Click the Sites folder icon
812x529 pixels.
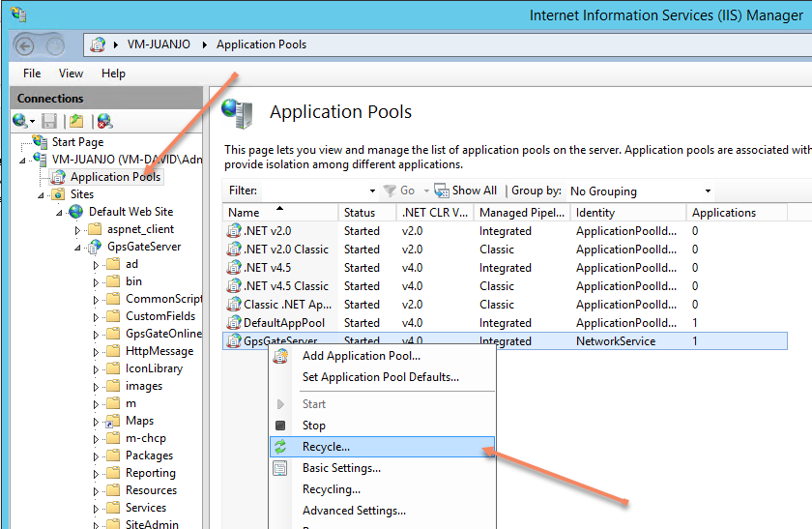(59, 194)
